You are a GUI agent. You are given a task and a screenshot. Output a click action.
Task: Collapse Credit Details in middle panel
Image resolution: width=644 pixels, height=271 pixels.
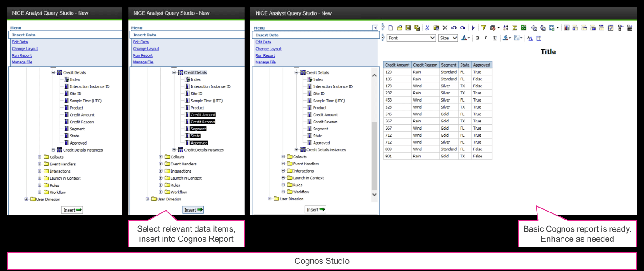(175, 72)
